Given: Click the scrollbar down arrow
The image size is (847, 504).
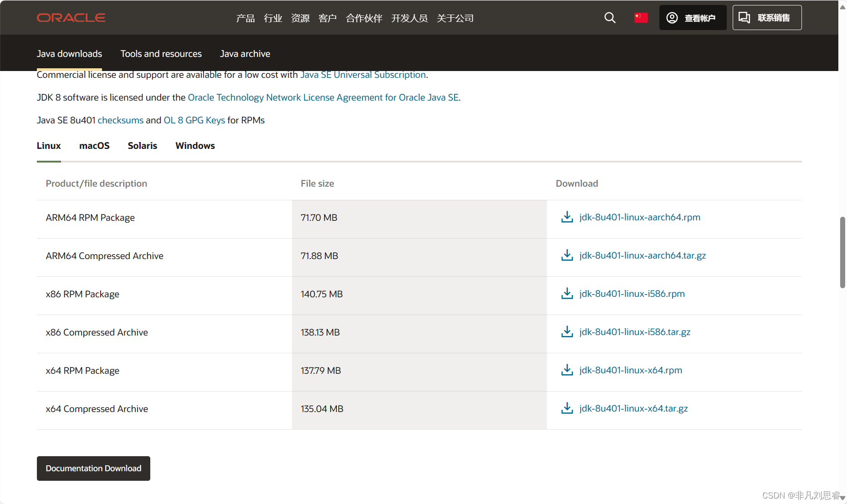Looking at the screenshot, I should point(842,498).
